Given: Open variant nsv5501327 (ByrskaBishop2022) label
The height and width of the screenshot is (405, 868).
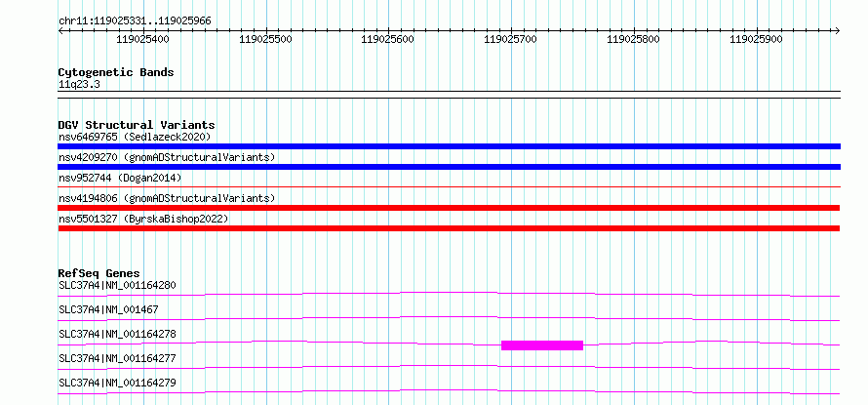Looking at the screenshot, I should 143,219.
